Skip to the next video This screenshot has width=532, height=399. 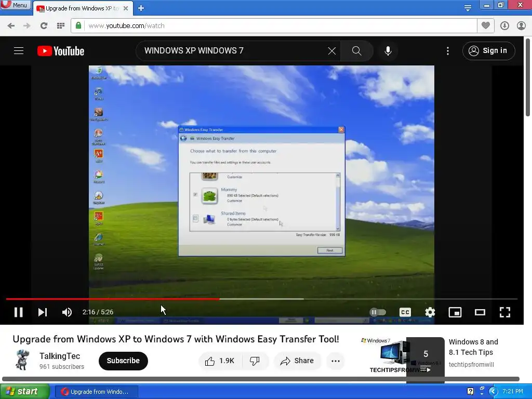(43, 312)
